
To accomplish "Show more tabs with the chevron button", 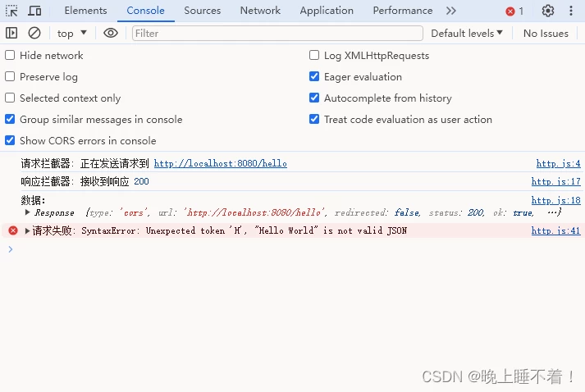I will pyautogui.click(x=450, y=11).
